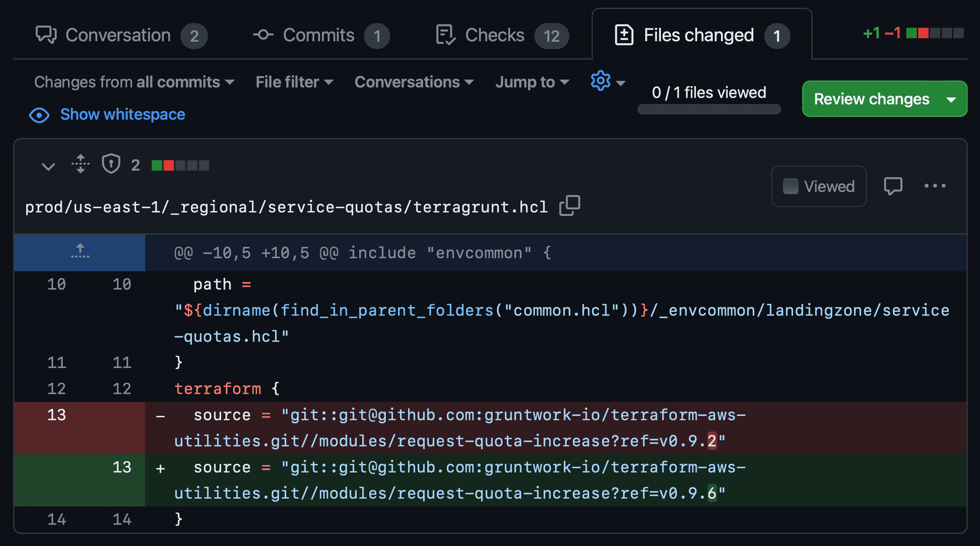Open Changes from all commits dropdown

pyautogui.click(x=134, y=82)
